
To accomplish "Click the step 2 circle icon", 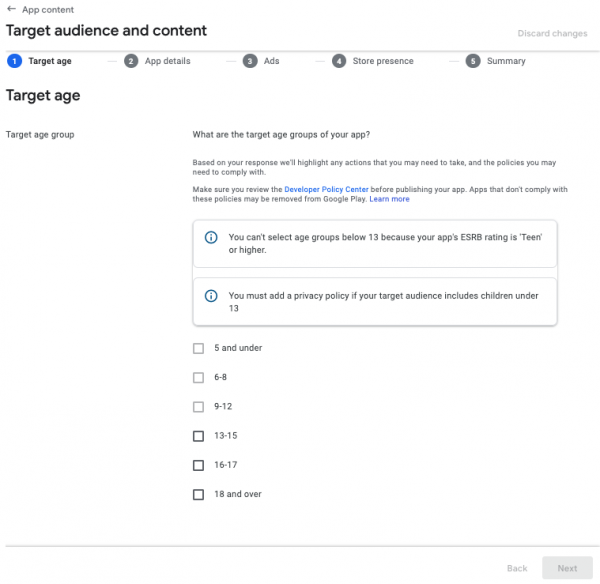I will (131, 61).
